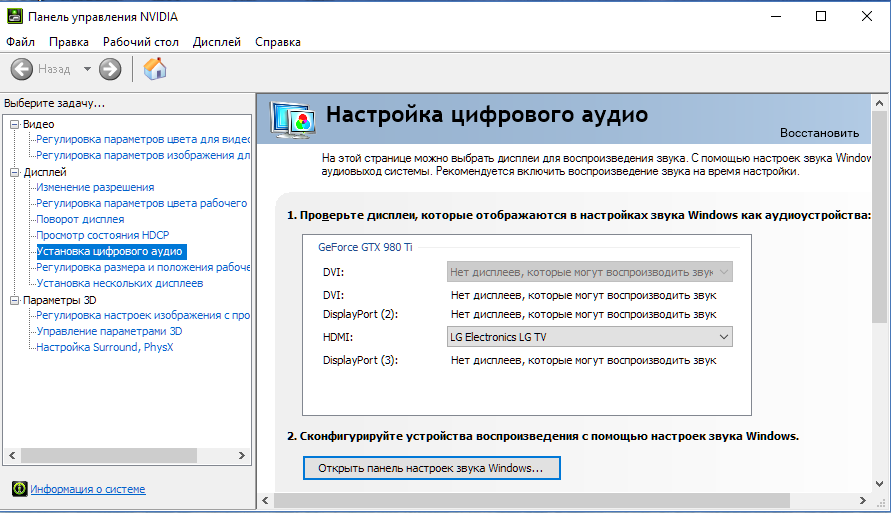Open Управление параметрами 3D task
891x513 pixels.
click(x=109, y=331)
